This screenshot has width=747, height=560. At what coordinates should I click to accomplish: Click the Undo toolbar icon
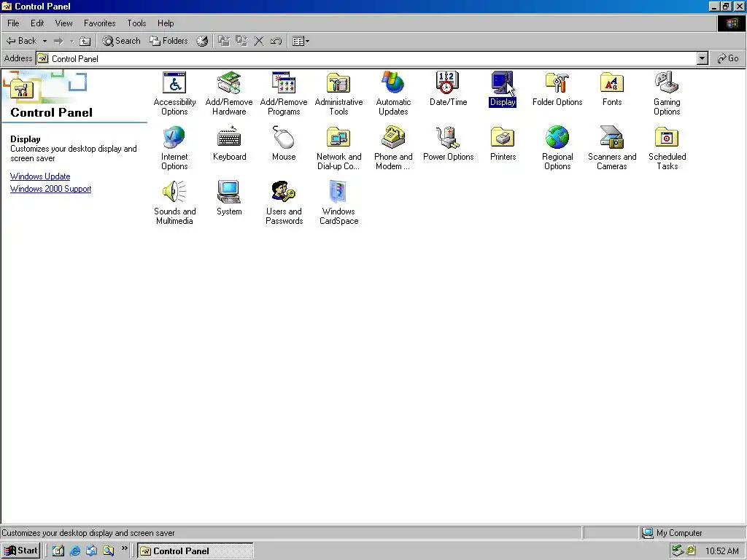pos(276,41)
